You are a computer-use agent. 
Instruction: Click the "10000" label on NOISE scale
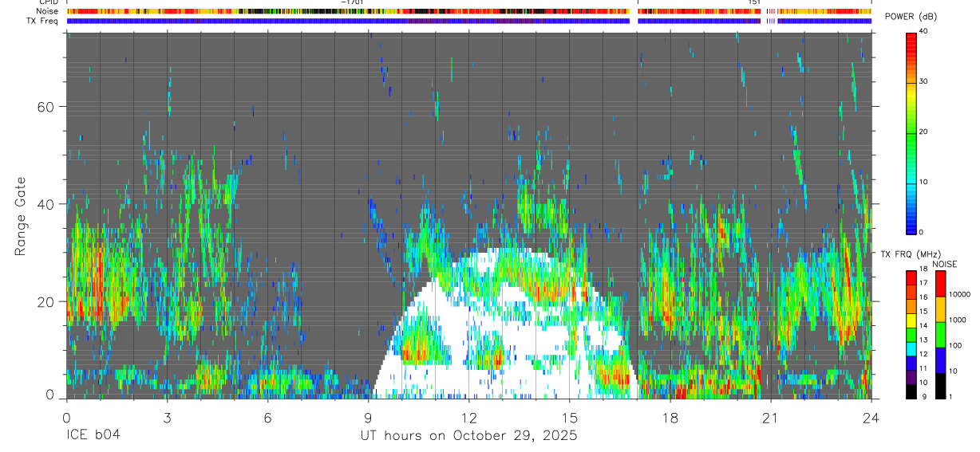961,294
